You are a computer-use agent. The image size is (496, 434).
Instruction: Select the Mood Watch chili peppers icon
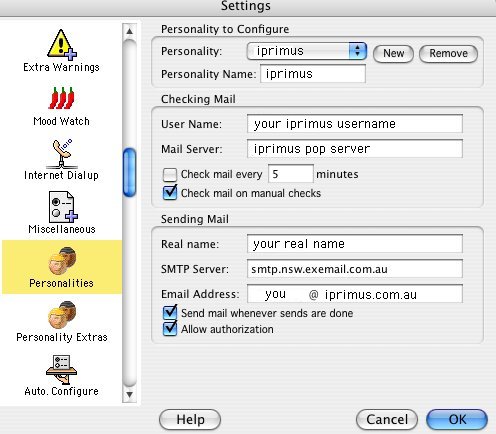tap(62, 98)
